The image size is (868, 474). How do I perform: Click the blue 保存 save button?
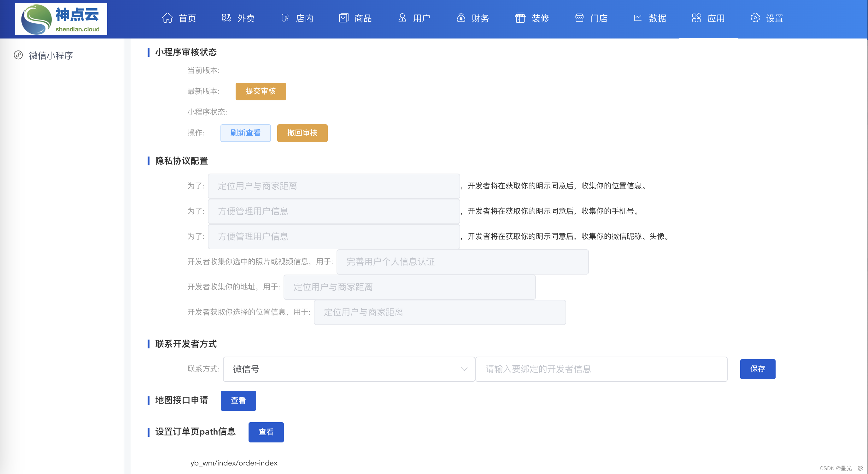(x=758, y=369)
